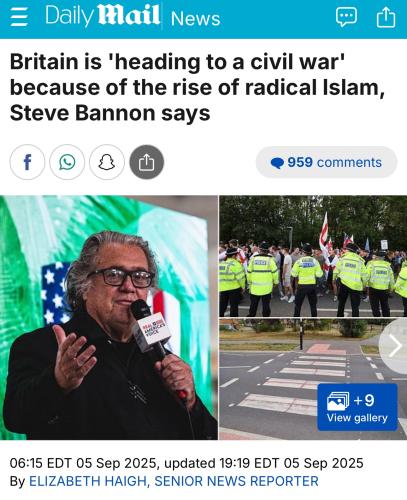Share article on Facebook
This screenshot has height=500, width=407.
click(x=27, y=162)
